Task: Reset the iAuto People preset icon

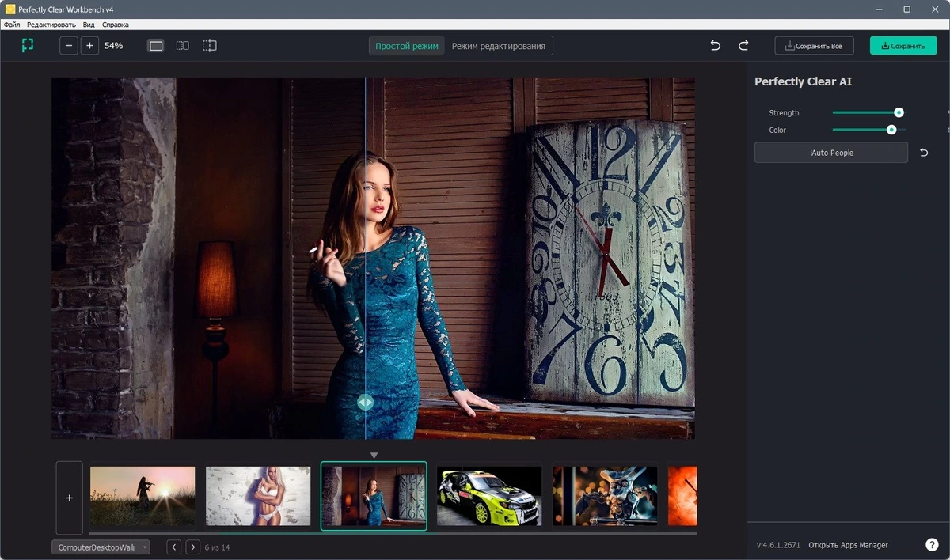Action: (924, 153)
